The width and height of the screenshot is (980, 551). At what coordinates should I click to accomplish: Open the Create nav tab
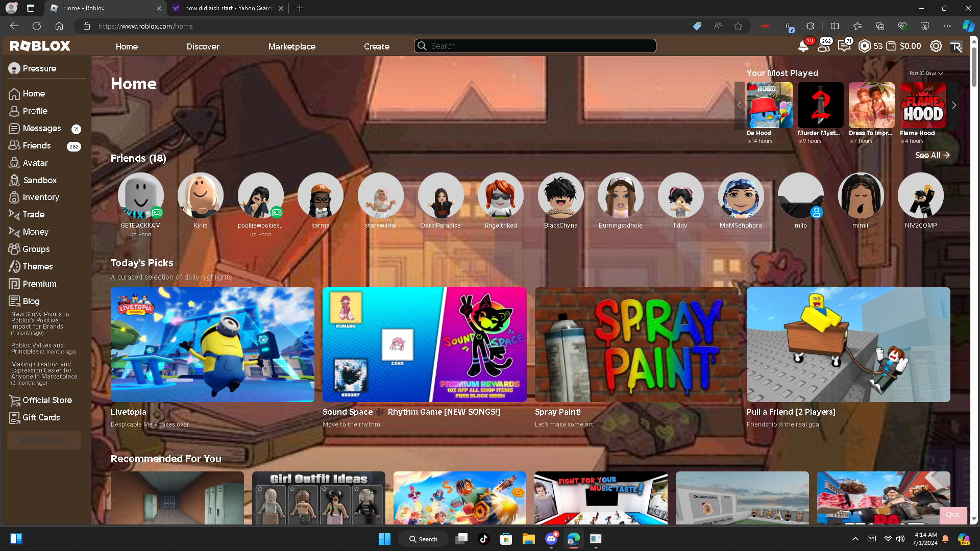coord(377,46)
